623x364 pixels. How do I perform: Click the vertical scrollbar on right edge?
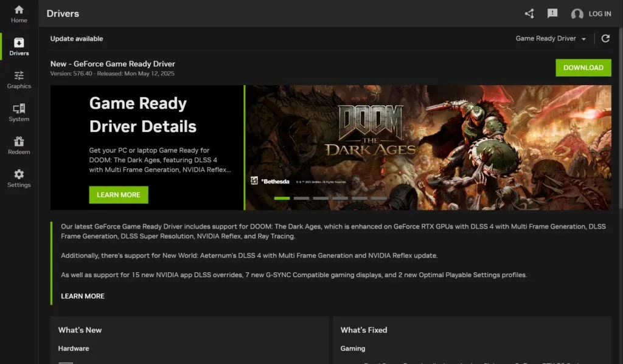tap(621, 119)
